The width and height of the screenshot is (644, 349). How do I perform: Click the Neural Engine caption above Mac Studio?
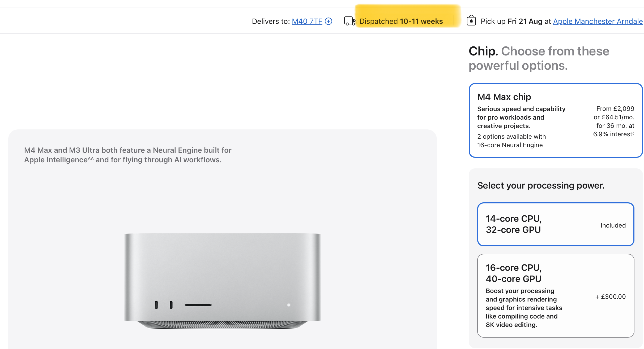tap(128, 155)
